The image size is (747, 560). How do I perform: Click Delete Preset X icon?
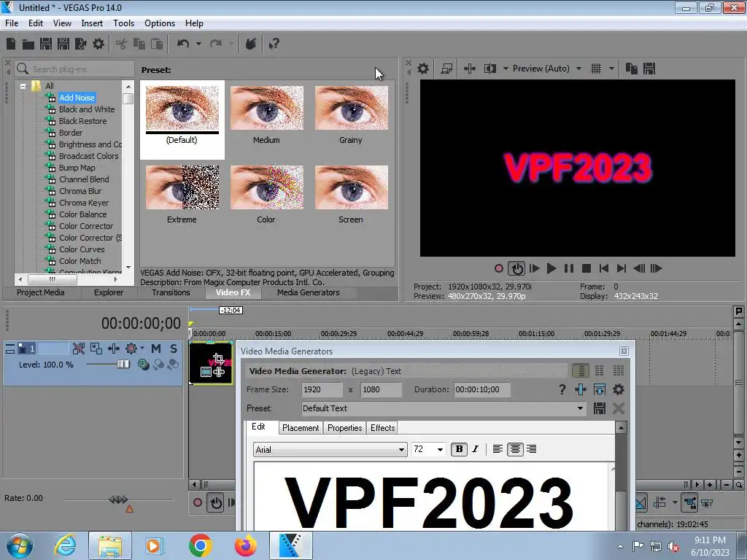point(619,408)
